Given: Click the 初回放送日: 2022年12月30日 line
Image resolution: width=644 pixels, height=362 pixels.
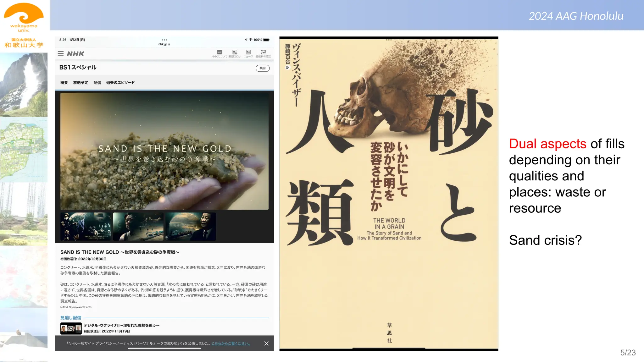Looking at the screenshot, I should tap(83, 259).
